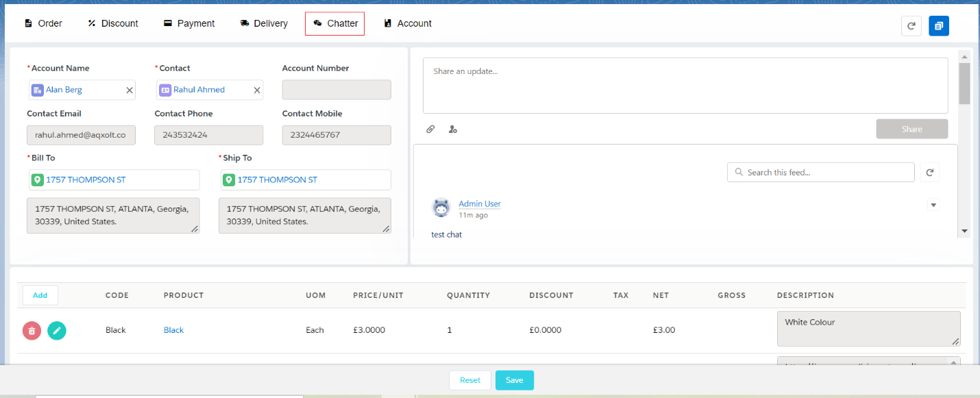Save the order
The width and height of the screenshot is (980, 398).
click(x=515, y=380)
